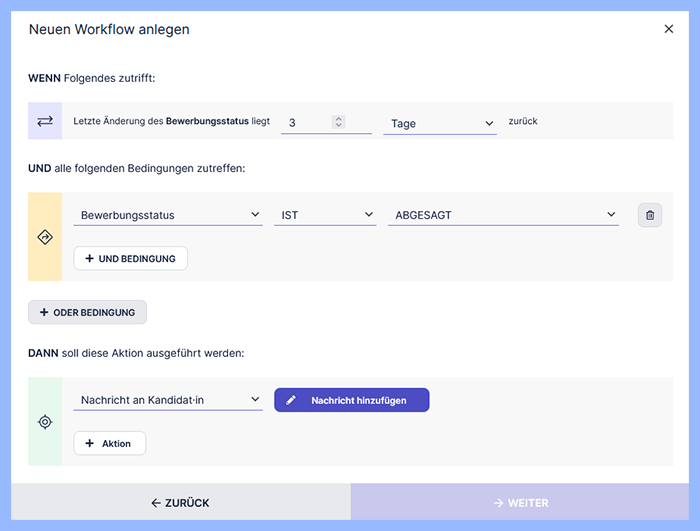Add an ODER BEDINGUNG condition
This screenshot has width=700, height=531.
click(x=88, y=312)
